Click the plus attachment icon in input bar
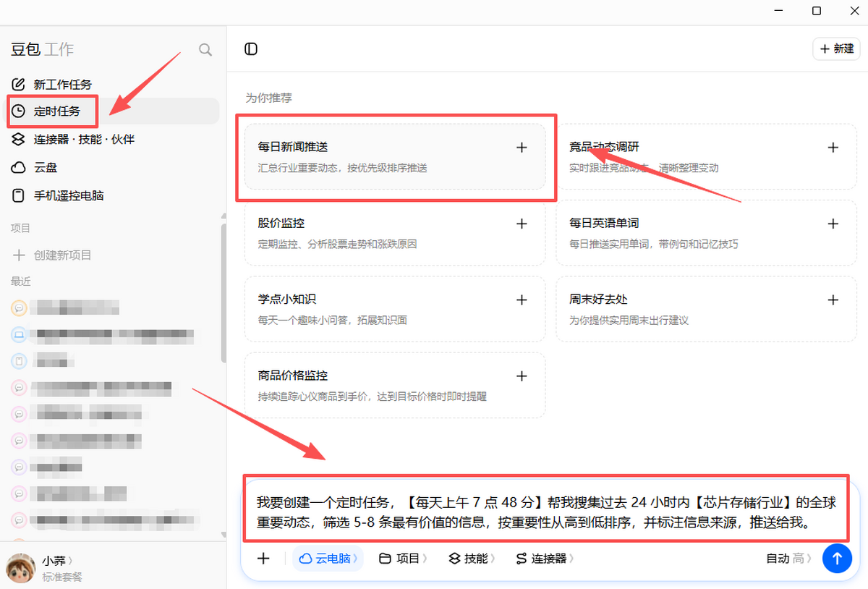Viewport: 868px width, 589px height. pyautogui.click(x=263, y=559)
